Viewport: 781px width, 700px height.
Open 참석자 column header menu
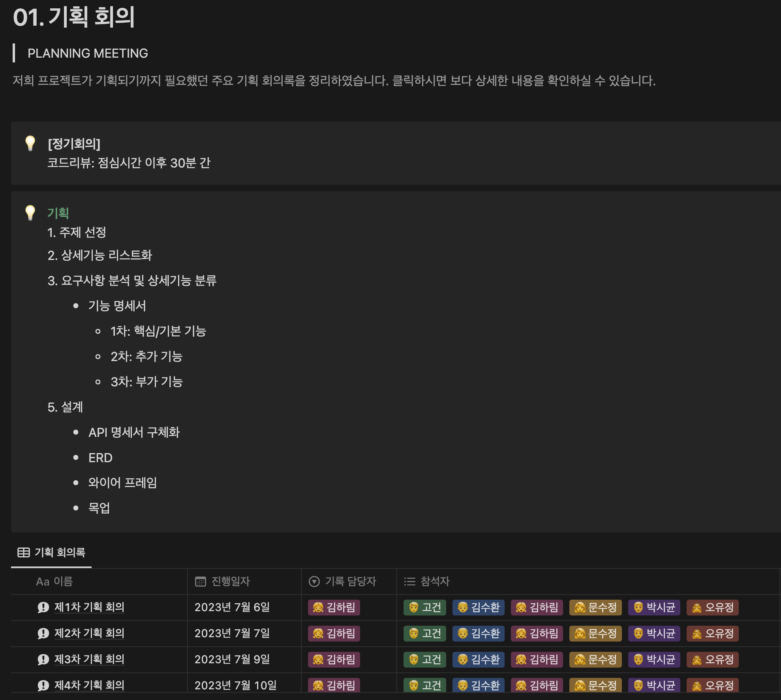[435, 581]
